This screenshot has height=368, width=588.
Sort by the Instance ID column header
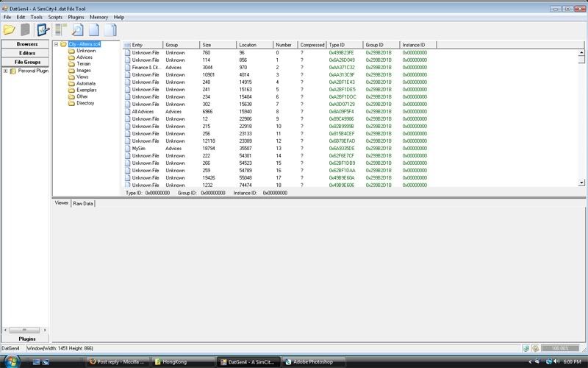(x=418, y=45)
